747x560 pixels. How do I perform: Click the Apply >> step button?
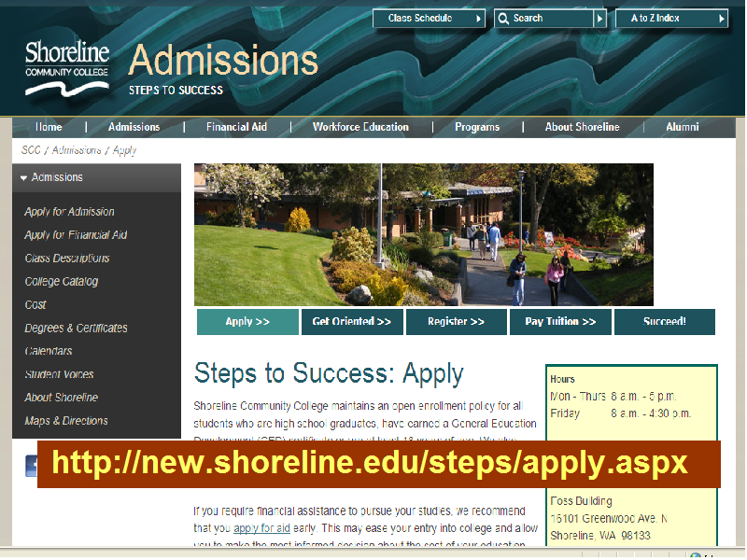pos(247,322)
